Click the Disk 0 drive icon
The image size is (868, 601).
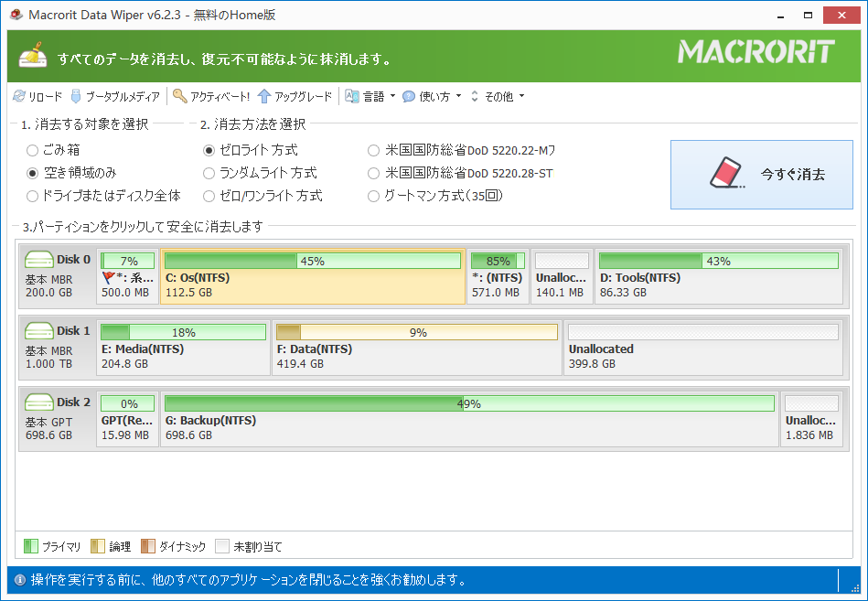(x=38, y=260)
